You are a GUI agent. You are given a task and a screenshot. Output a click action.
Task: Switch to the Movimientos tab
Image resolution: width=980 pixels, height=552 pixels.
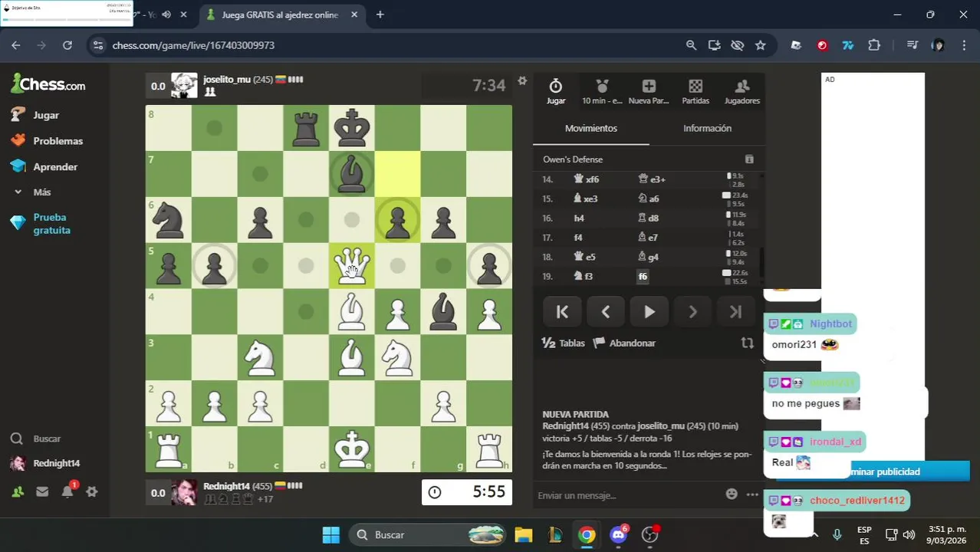click(591, 128)
